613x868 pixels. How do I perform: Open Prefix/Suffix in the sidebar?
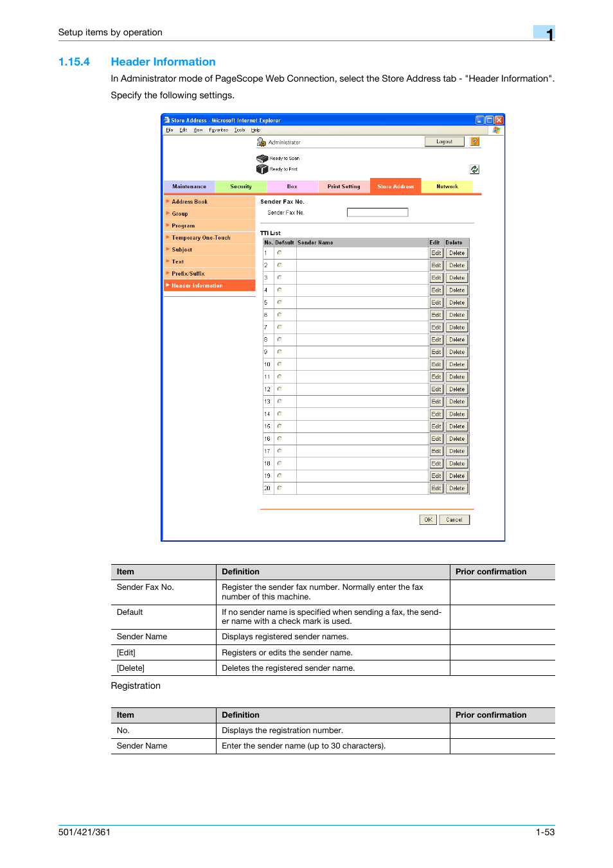pos(209,274)
